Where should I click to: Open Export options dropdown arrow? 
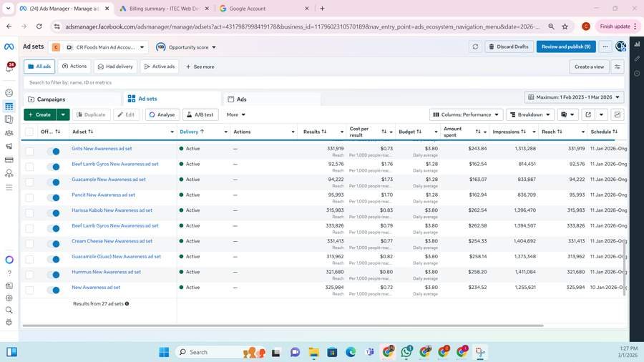pos(601,114)
